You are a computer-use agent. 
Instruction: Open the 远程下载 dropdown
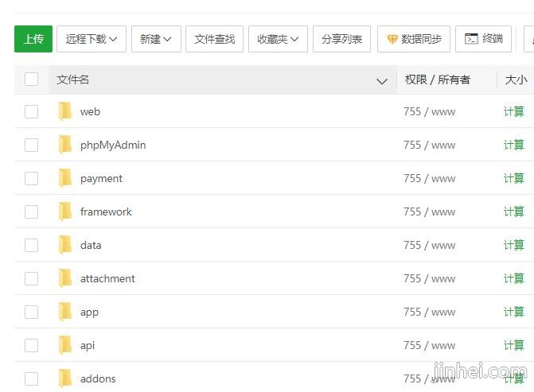click(x=92, y=39)
